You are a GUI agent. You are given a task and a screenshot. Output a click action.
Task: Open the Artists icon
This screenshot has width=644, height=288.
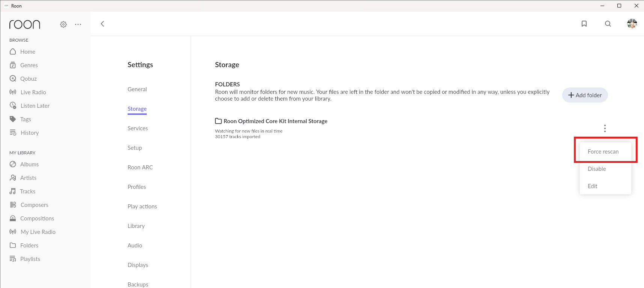13,178
